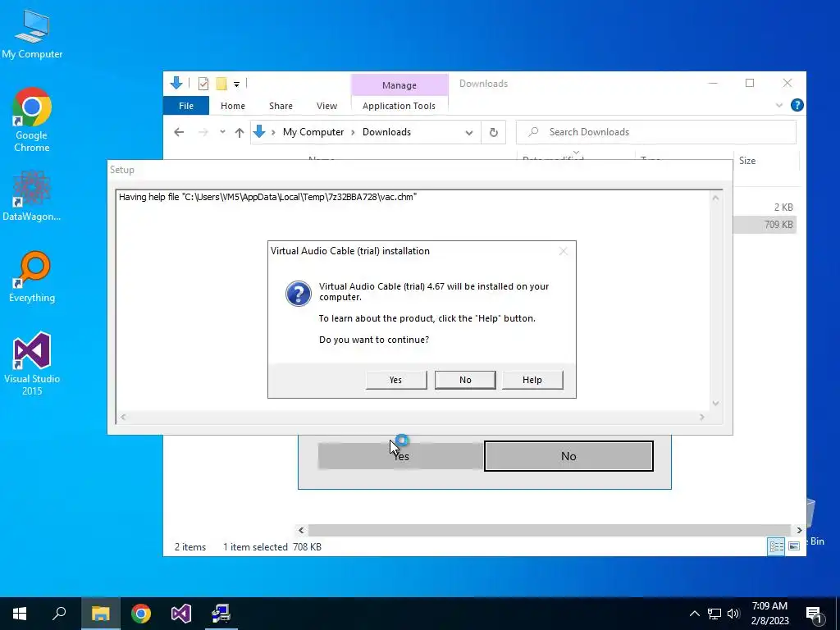Screen dimensions: 840x630
Task: Close the Virtual Audio Cable installation dialog
Action: click(x=563, y=251)
